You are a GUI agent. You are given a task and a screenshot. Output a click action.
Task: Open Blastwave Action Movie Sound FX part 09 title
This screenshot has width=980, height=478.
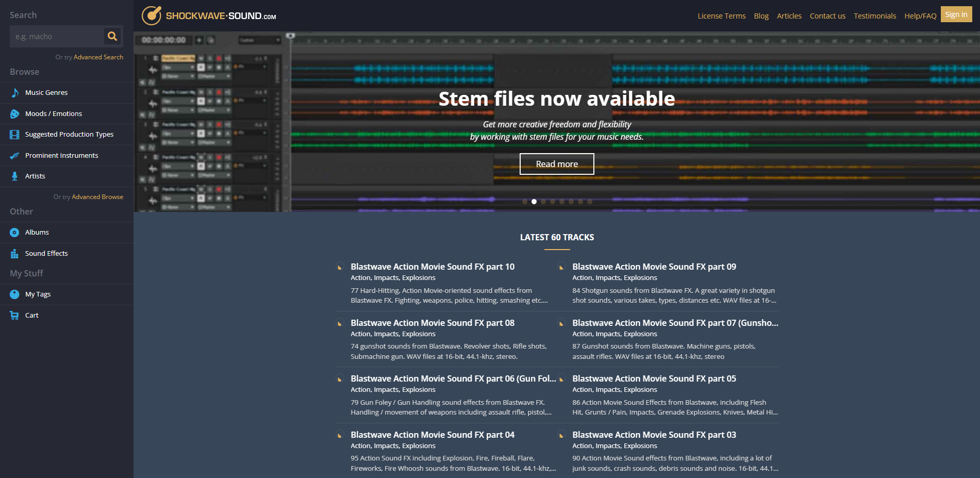(654, 267)
